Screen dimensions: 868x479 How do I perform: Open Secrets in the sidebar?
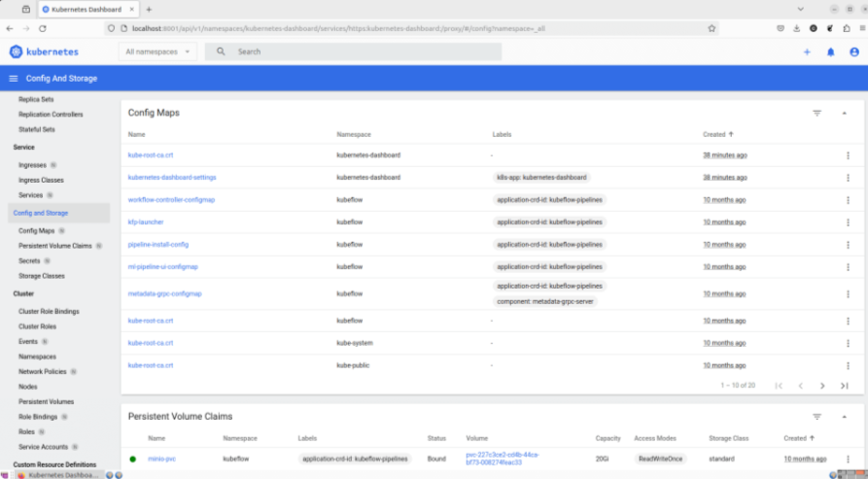[x=29, y=260]
